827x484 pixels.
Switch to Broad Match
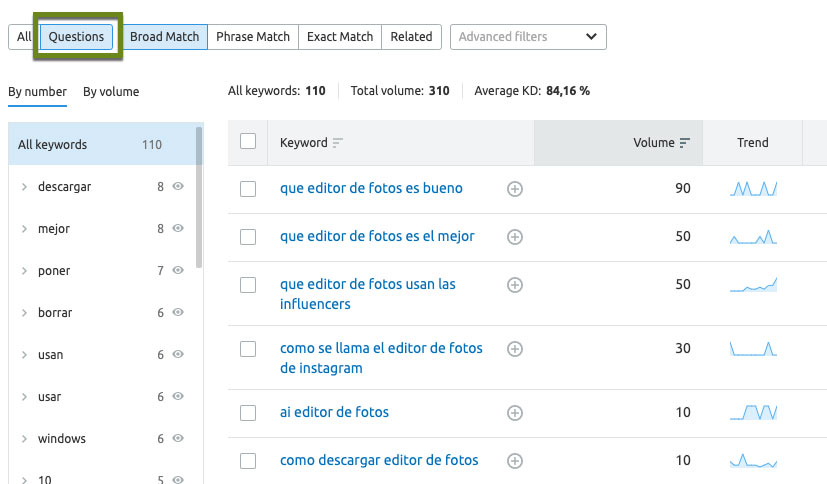coord(165,37)
